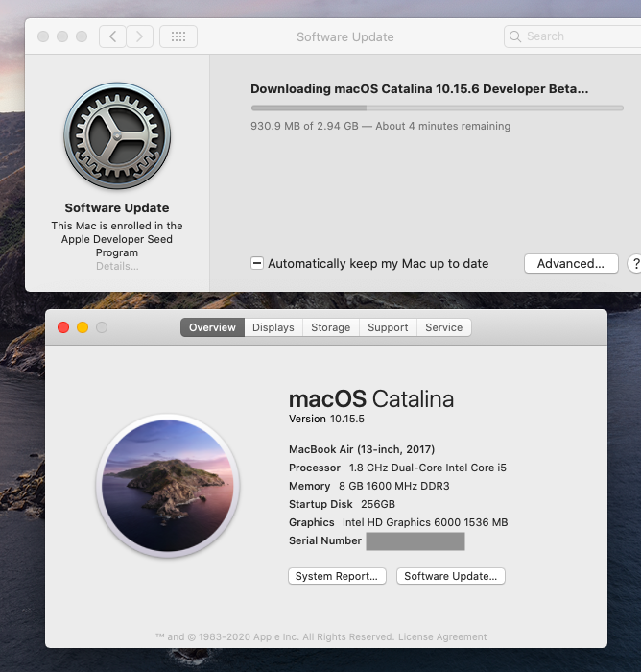Screen dimensions: 641x672
Task: Open the Service tab
Action: coord(444,327)
